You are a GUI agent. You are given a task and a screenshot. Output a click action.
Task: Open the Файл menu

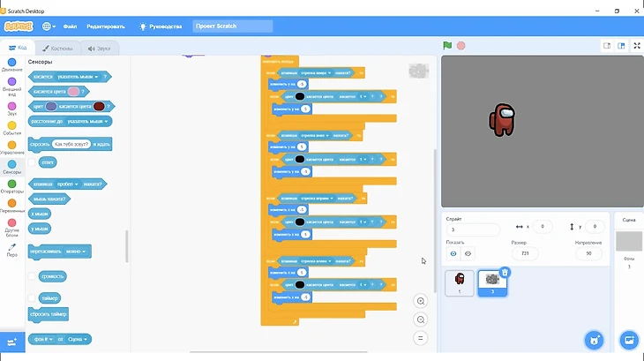[70, 26]
